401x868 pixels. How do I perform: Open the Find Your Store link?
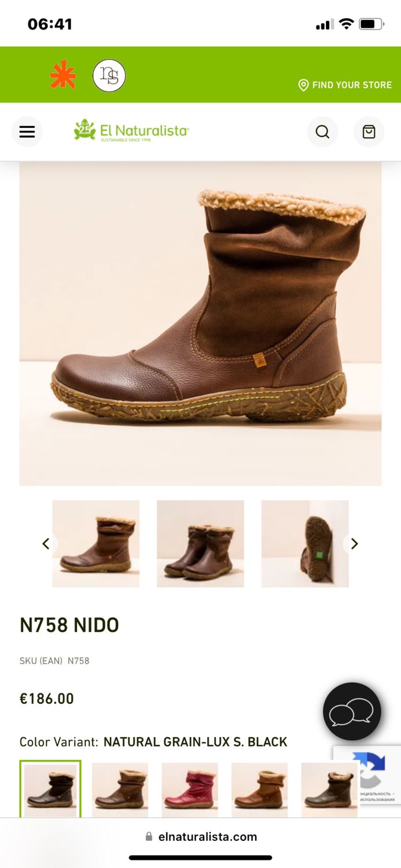point(345,85)
